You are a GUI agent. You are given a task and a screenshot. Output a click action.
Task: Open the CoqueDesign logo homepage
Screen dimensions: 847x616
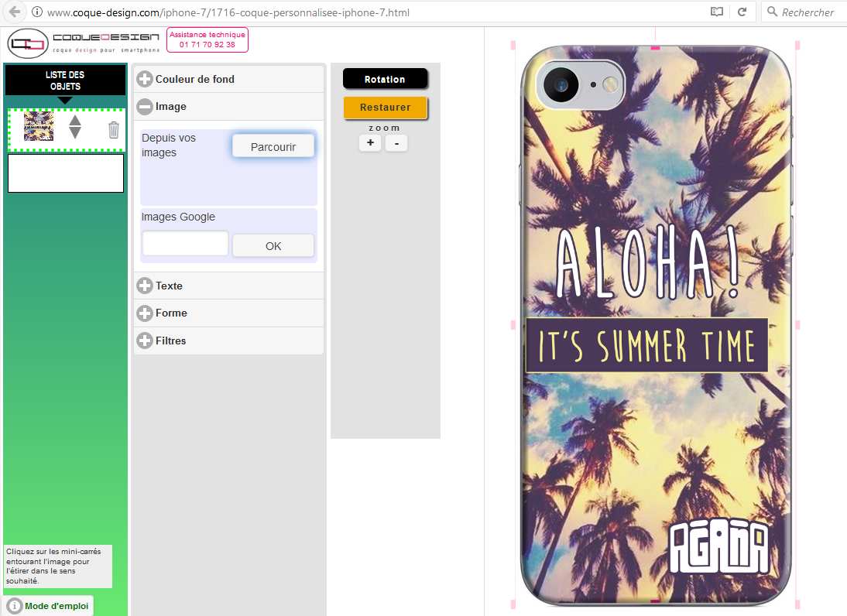click(x=84, y=43)
